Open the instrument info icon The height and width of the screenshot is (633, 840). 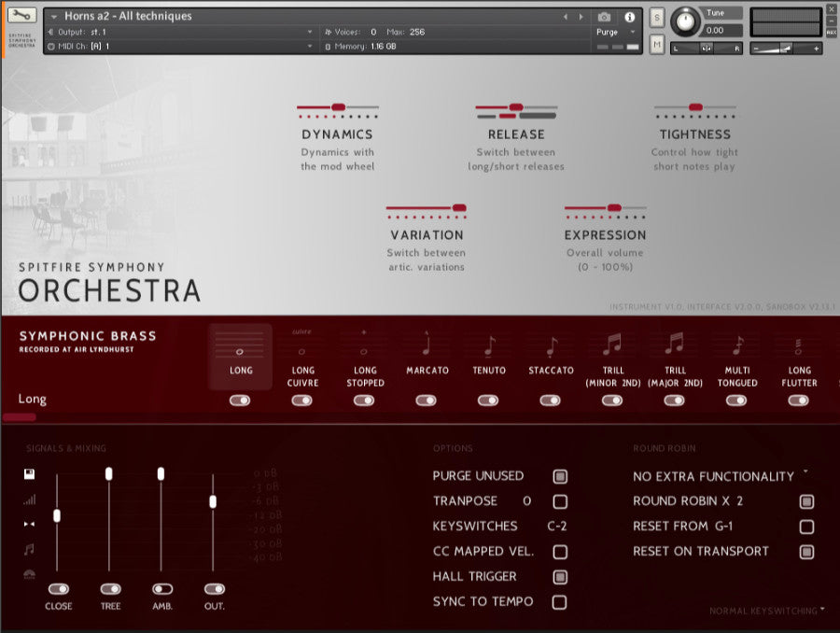[x=629, y=17]
